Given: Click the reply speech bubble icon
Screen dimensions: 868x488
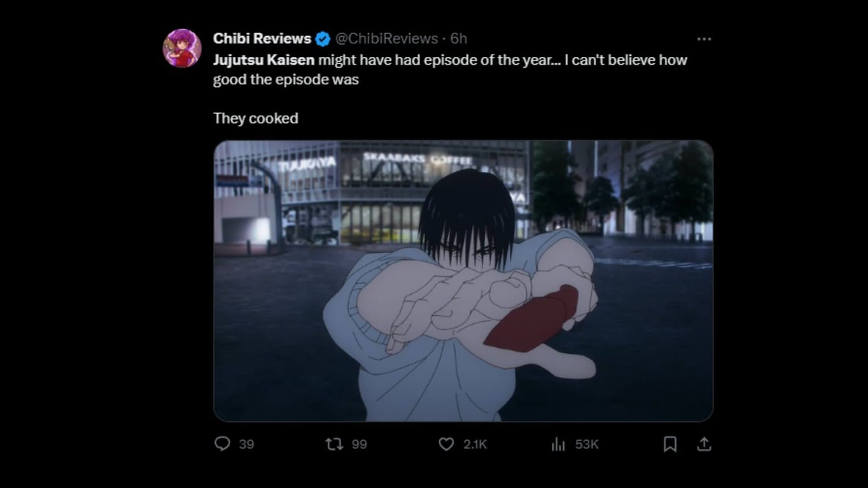Looking at the screenshot, I should [222, 444].
